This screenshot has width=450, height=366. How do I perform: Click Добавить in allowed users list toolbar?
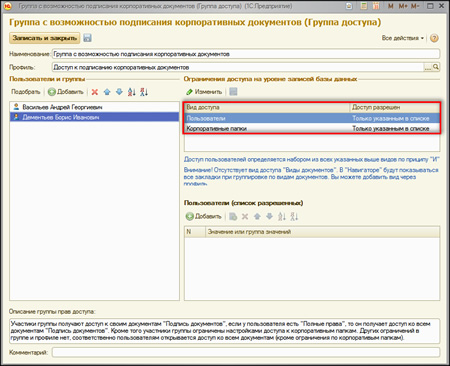pyautogui.click(x=204, y=216)
